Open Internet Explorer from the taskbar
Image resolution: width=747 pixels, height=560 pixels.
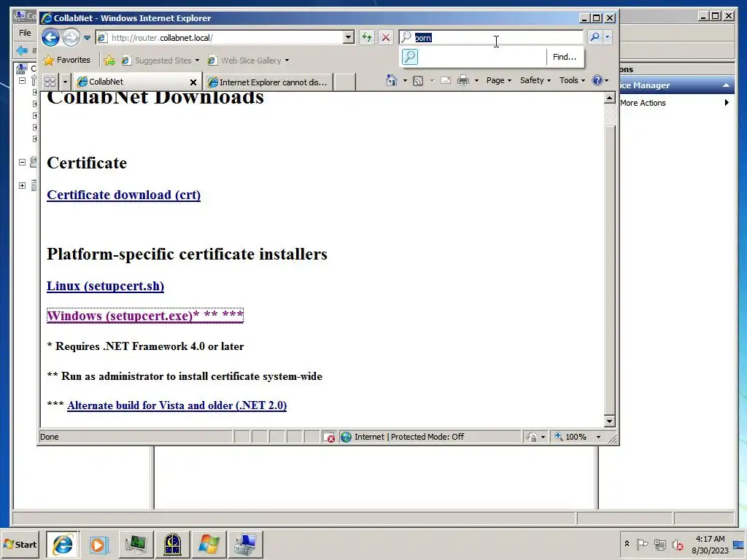63,544
